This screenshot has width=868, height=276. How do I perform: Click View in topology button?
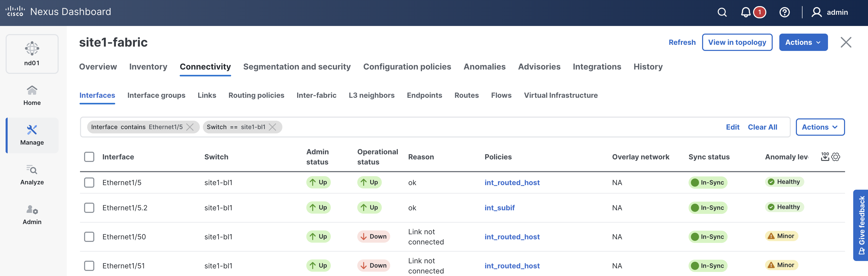(x=737, y=43)
